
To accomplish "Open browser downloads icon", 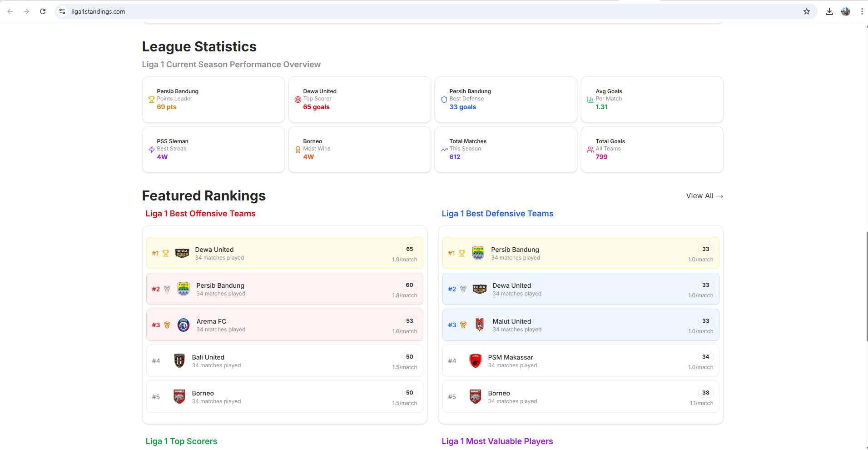I will pyautogui.click(x=829, y=11).
